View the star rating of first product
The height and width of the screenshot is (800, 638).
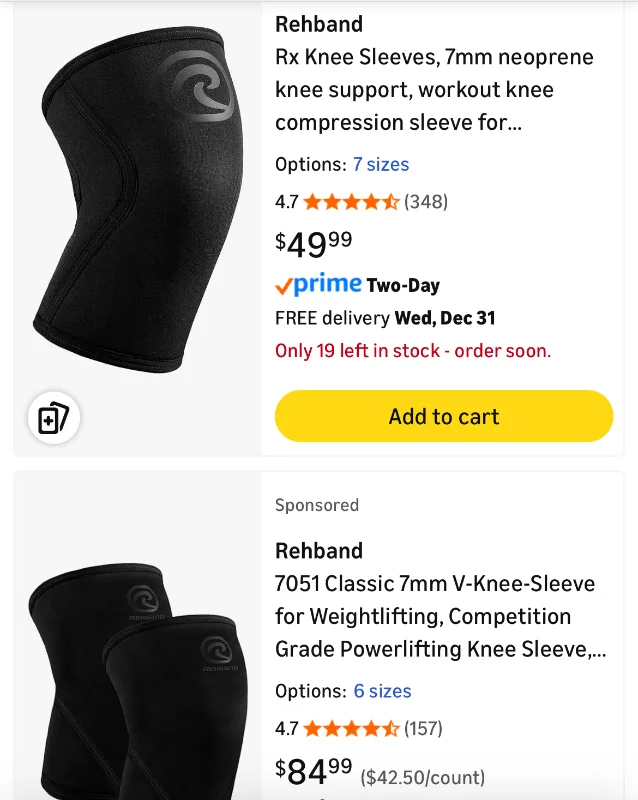click(351, 202)
